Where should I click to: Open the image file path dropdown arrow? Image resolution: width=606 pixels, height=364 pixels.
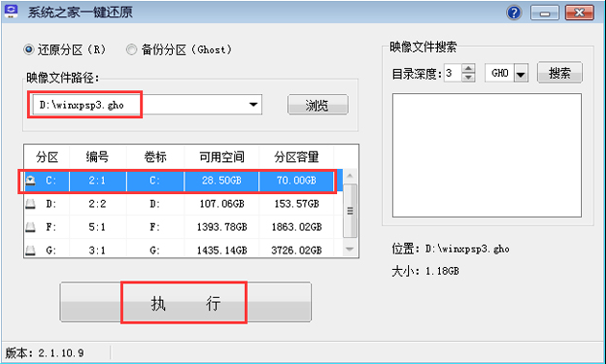[254, 105]
